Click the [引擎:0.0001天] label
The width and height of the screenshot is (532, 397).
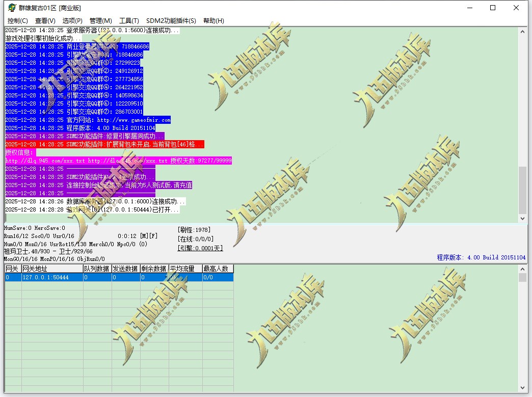tap(200, 248)
